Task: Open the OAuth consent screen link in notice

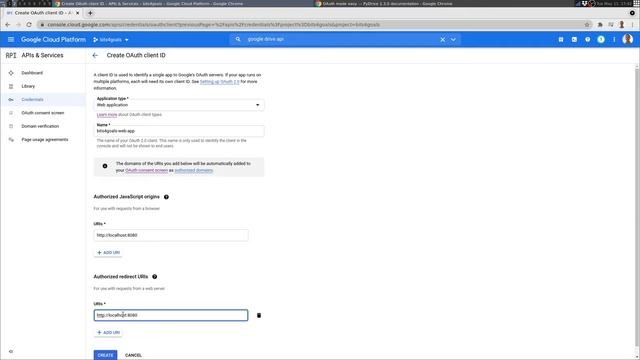Action: tap(147, 170)
